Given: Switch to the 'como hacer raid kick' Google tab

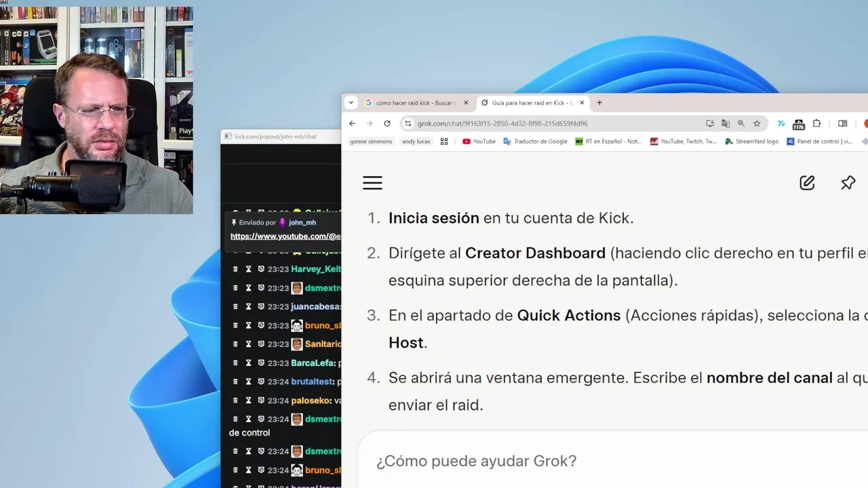Looking at the screenshot, I should (416, 103).
